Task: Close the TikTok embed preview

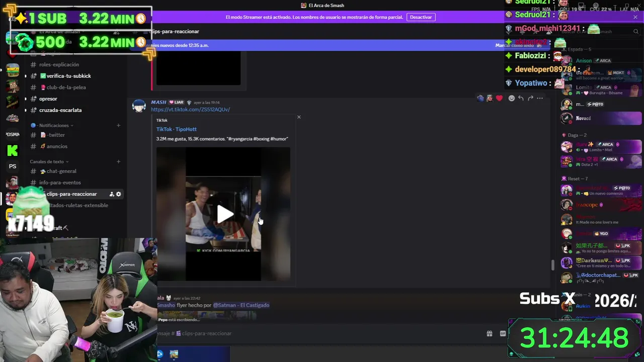Action: [299, 117]
